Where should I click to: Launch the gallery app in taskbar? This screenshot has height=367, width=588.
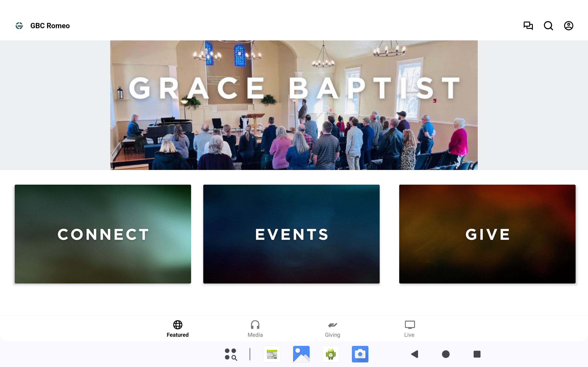point(301,354)
